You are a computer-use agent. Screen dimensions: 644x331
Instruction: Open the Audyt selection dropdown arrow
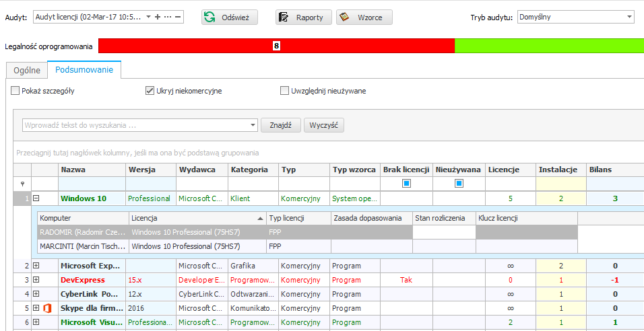[148, 17]
